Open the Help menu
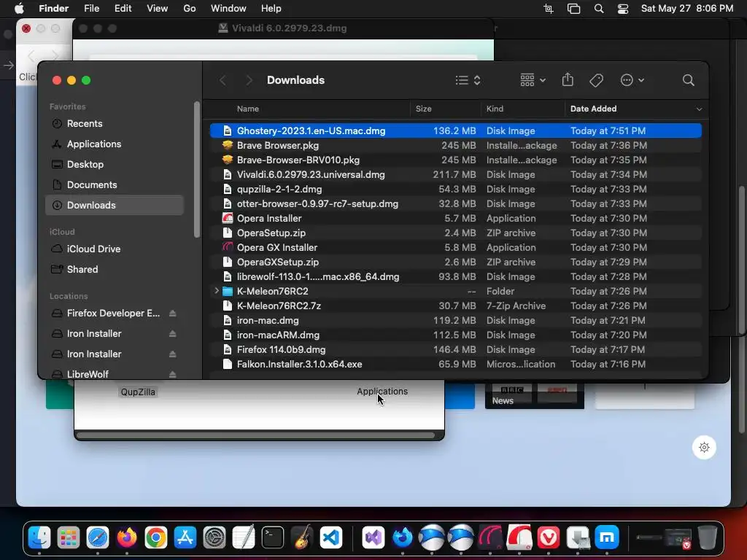Viewport: 747px width, 560px height. pos(271,9)
